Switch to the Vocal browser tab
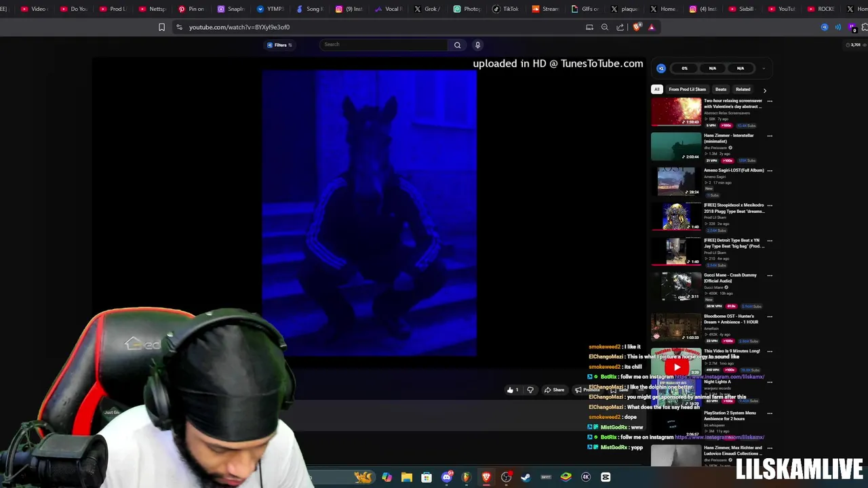 click(x=388, y=9)
